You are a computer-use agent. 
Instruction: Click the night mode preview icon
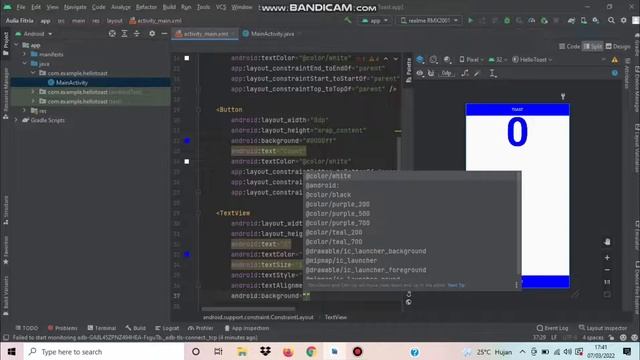click(x=447, y=60)
